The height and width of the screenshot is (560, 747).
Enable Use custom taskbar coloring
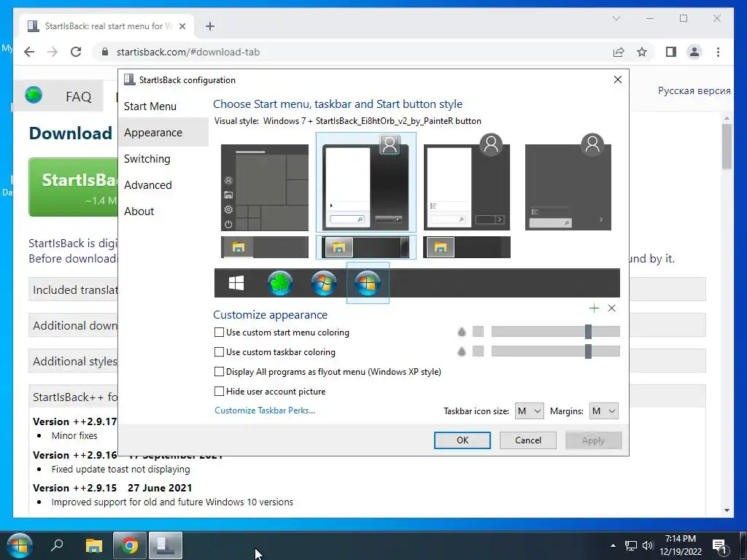(219, 352)
